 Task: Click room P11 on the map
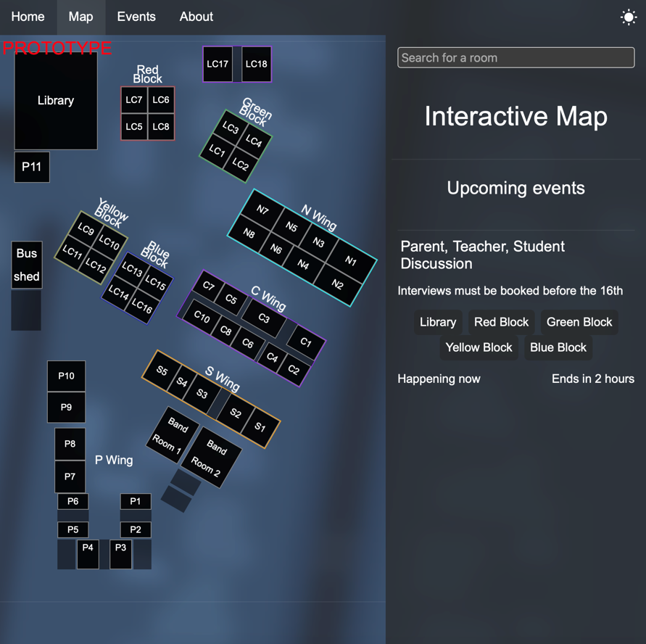tap(32, 167)
